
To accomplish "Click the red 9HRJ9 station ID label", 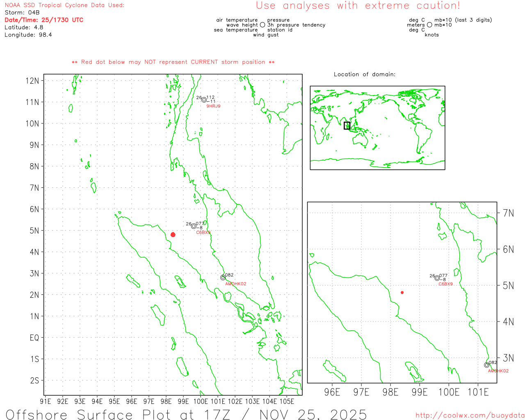I will coord(213,106).
